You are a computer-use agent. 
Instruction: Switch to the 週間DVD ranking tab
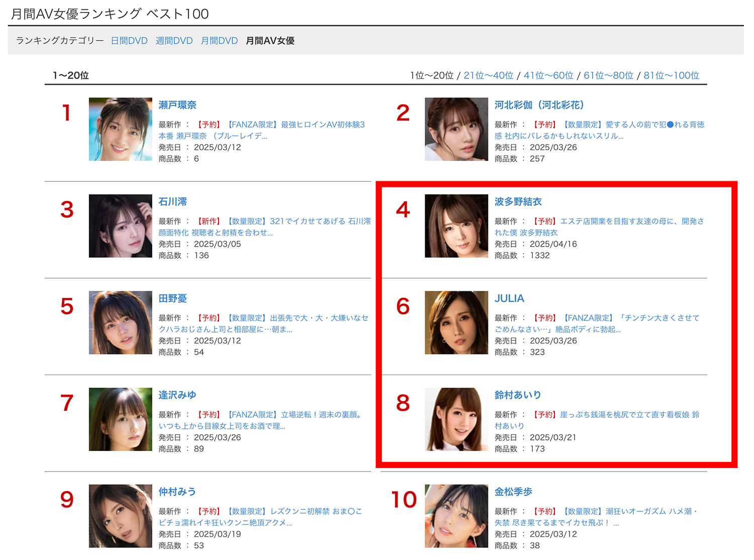[174, 41]
